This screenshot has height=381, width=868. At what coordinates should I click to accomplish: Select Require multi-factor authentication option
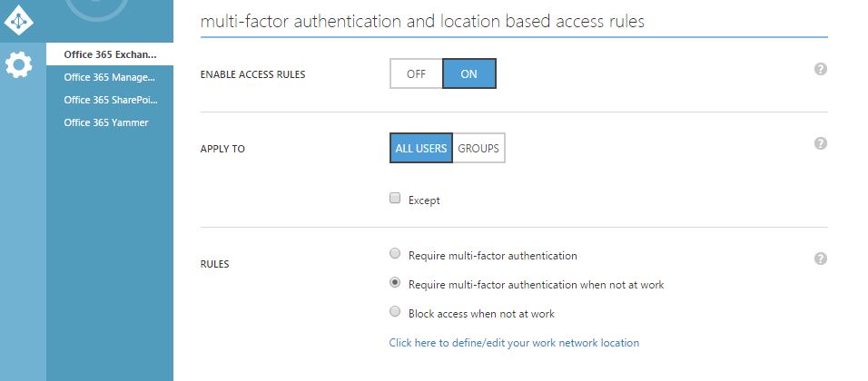pyautogui.click(x=395, y=254)
